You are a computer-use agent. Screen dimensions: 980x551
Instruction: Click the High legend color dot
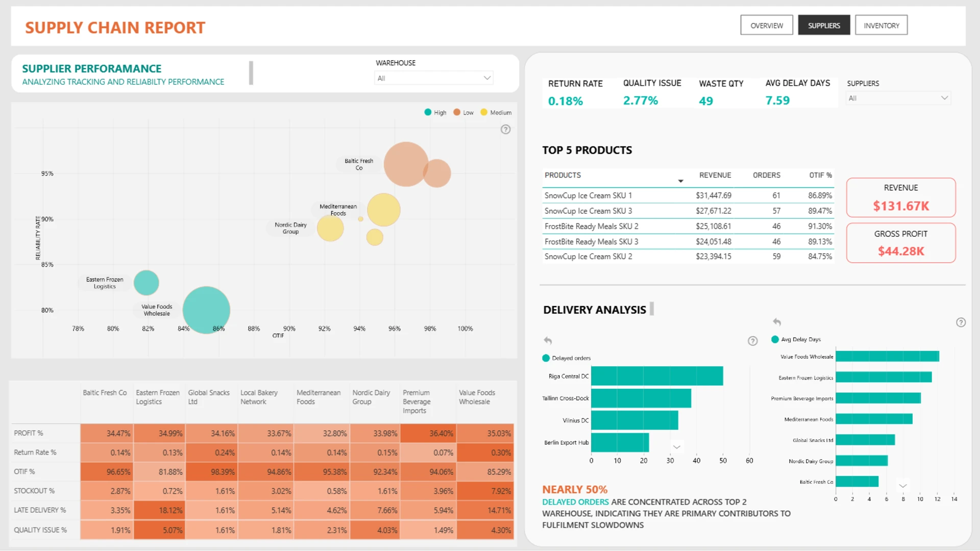click(428, 112)
